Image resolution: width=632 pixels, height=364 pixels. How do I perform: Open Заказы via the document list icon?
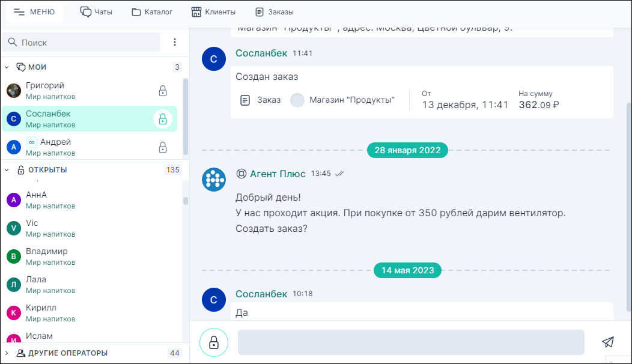pos(260,11)
